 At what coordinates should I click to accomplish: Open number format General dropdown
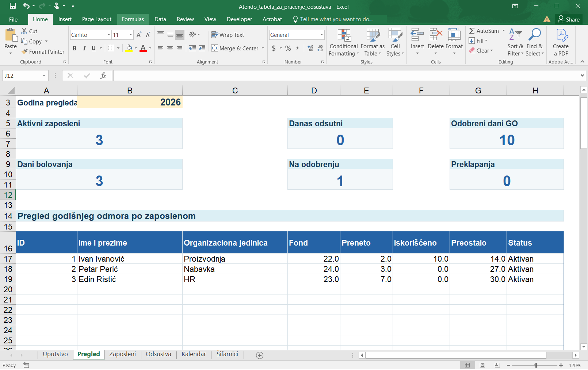pos(322,35)
